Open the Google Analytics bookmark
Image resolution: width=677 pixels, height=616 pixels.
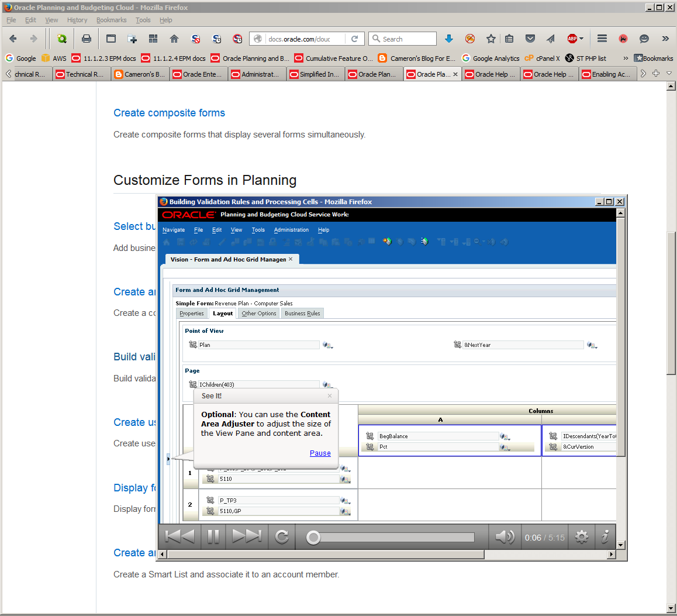coord(491,58)
